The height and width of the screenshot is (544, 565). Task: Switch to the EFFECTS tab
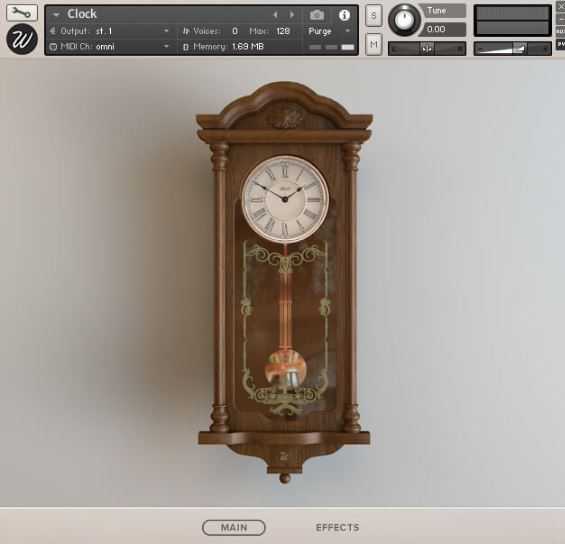coord(337,527)
